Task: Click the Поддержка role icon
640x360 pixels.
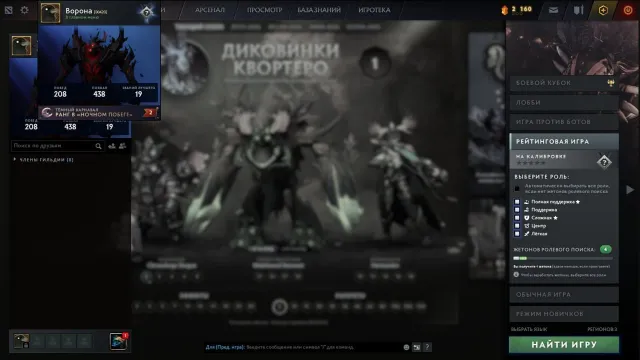Action: coord(527,210)
